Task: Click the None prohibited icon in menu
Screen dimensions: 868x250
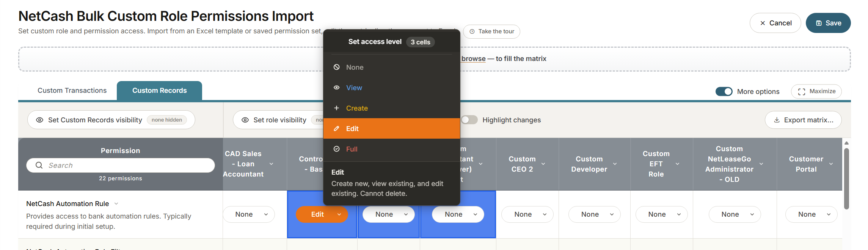Action: [x=336, y=67]
